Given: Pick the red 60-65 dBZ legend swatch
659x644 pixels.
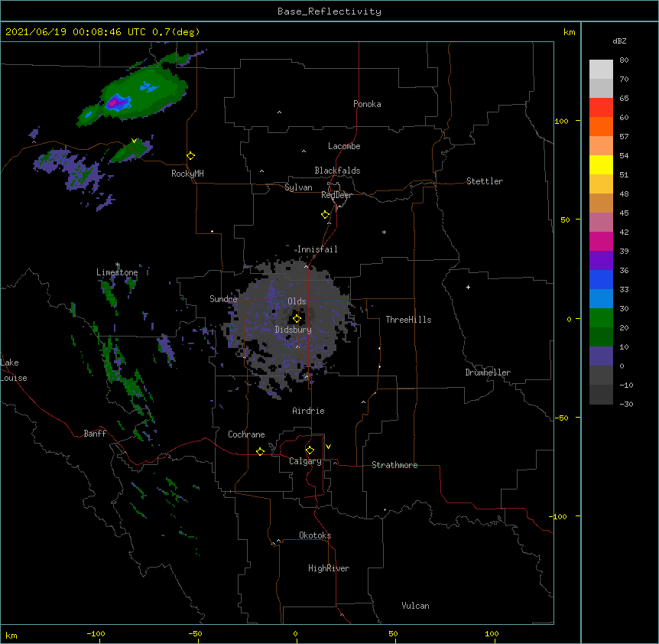Looking at the screenshot, I should pos(601,107).
